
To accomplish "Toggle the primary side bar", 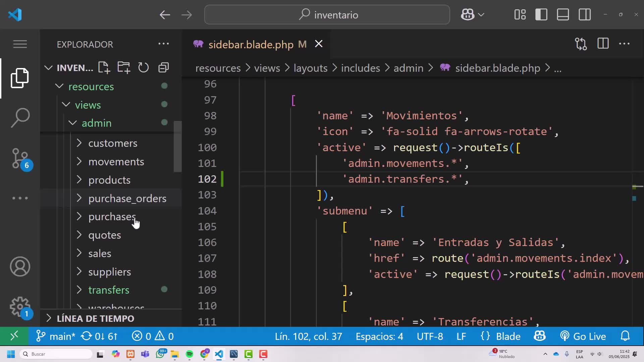I will click(541, 15).
